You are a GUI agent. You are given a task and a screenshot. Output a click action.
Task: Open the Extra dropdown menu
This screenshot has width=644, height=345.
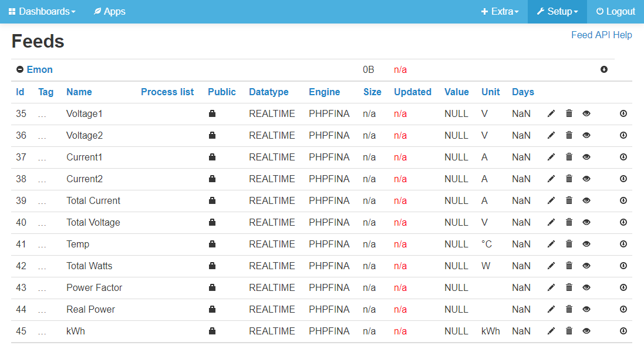pos(500,11)
